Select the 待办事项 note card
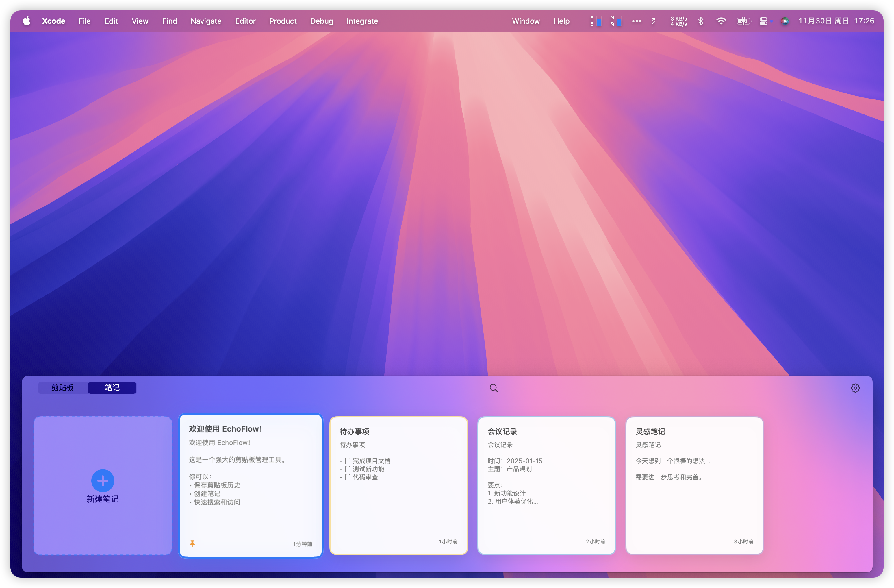This screenshot has width=894, height=588. (x=398, y=485)
